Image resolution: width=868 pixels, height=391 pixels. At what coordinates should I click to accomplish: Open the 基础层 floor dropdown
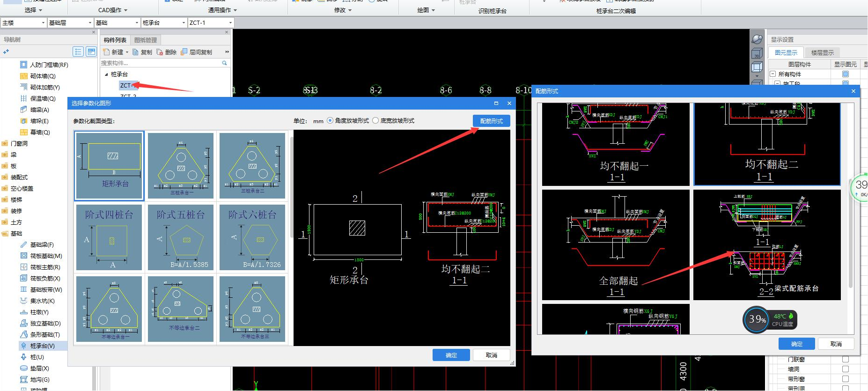(90, 22)
